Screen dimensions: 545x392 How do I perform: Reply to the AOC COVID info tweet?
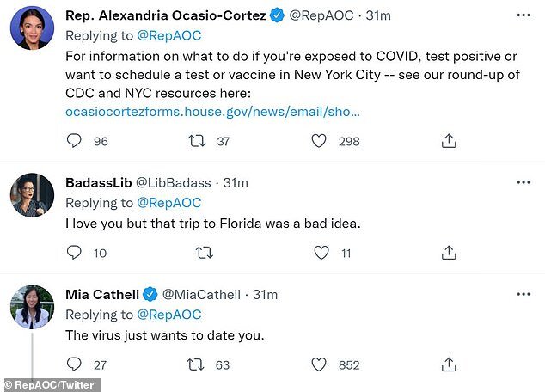74,140
